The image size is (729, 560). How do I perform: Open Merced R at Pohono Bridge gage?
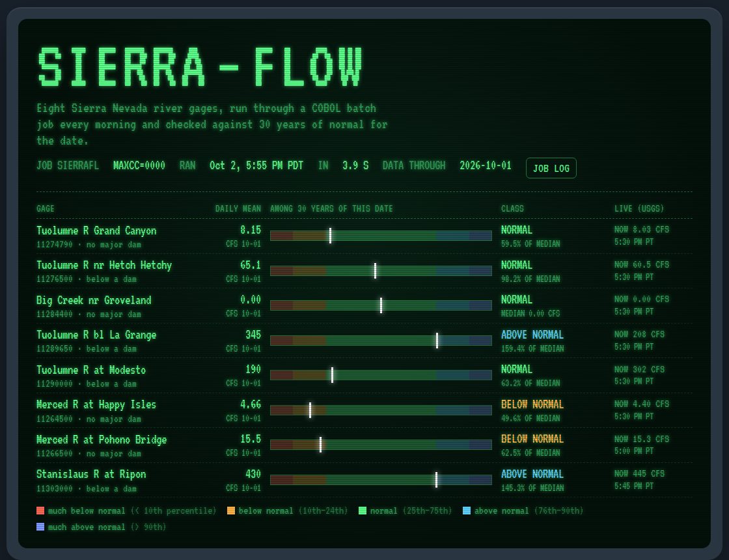(x=102, y=440)
